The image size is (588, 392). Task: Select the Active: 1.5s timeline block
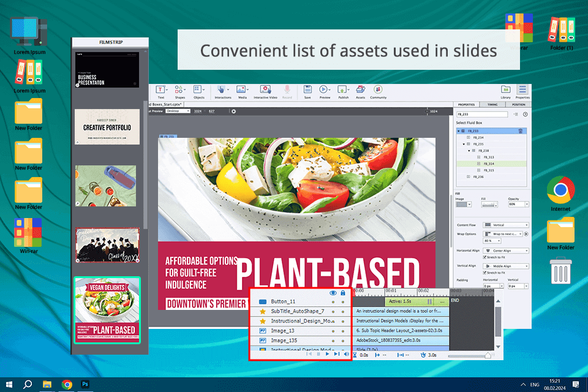(x=417, y=301)
